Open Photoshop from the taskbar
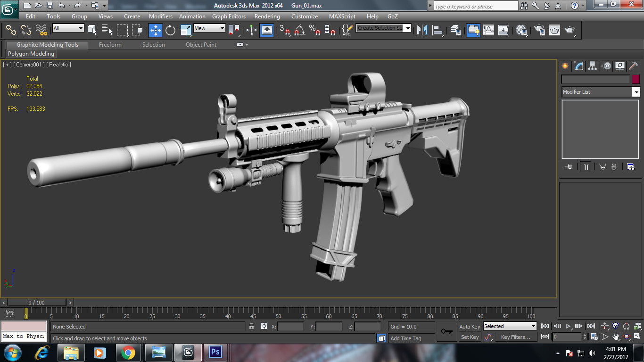Screen dimensions: 644x362 (216, 352)
